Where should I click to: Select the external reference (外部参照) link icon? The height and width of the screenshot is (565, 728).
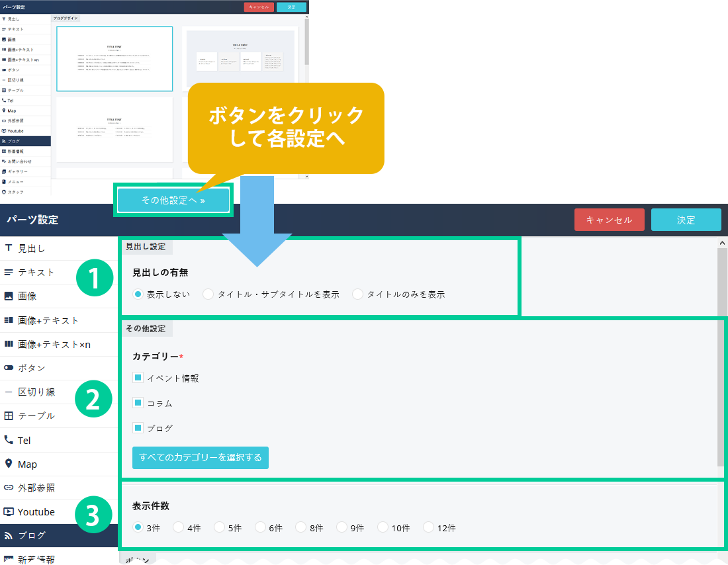click(x=9, y=488)
